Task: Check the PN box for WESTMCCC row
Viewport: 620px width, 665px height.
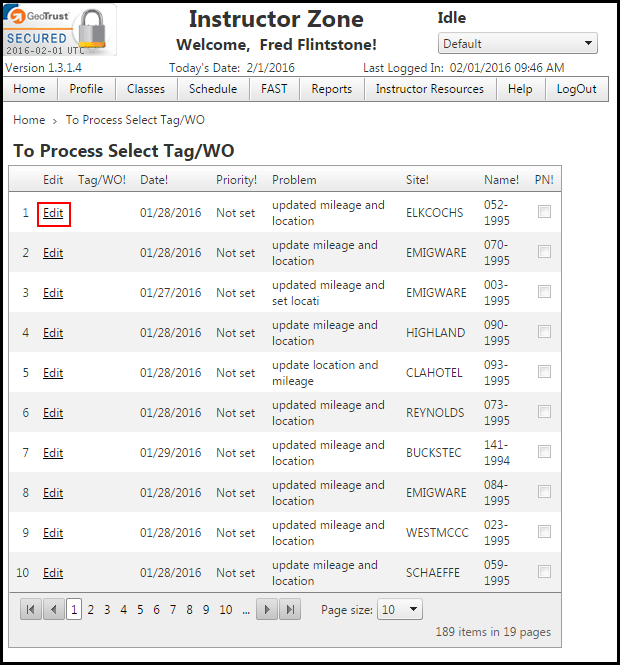Action: pyautogui.click(x=544, y=532)
